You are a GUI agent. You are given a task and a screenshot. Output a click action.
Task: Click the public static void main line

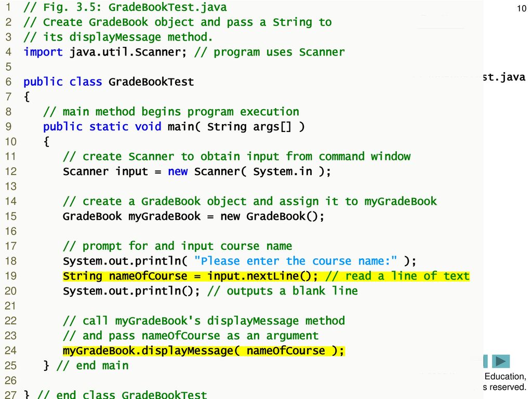(x=174, y=126)
